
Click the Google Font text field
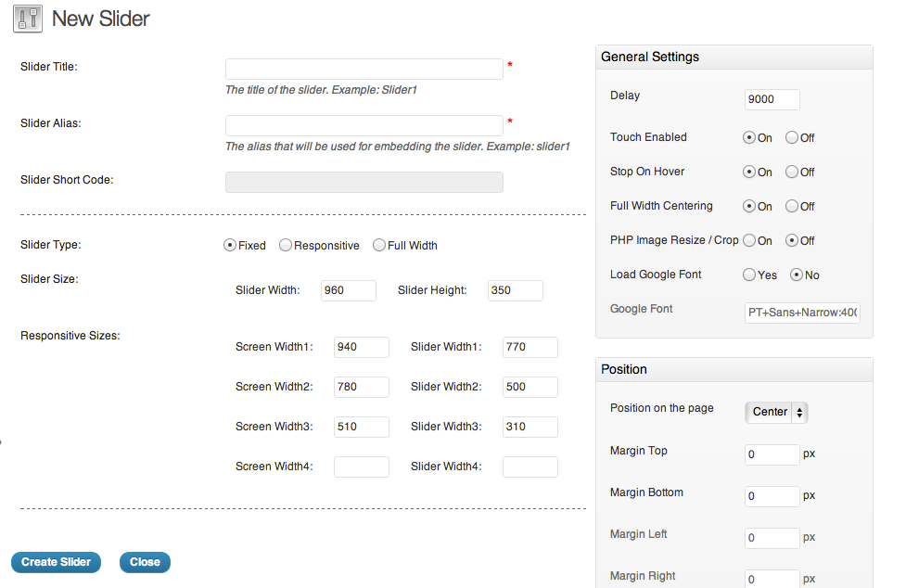click(x=802, y=313)
